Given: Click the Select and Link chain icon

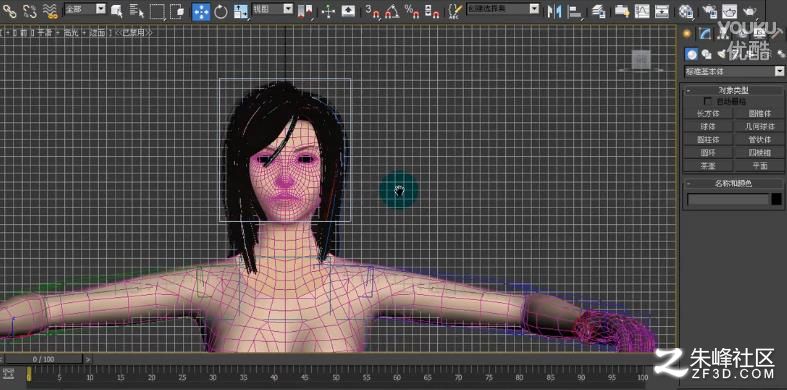Looking at the screenshot, I should (x=10, y=11).
